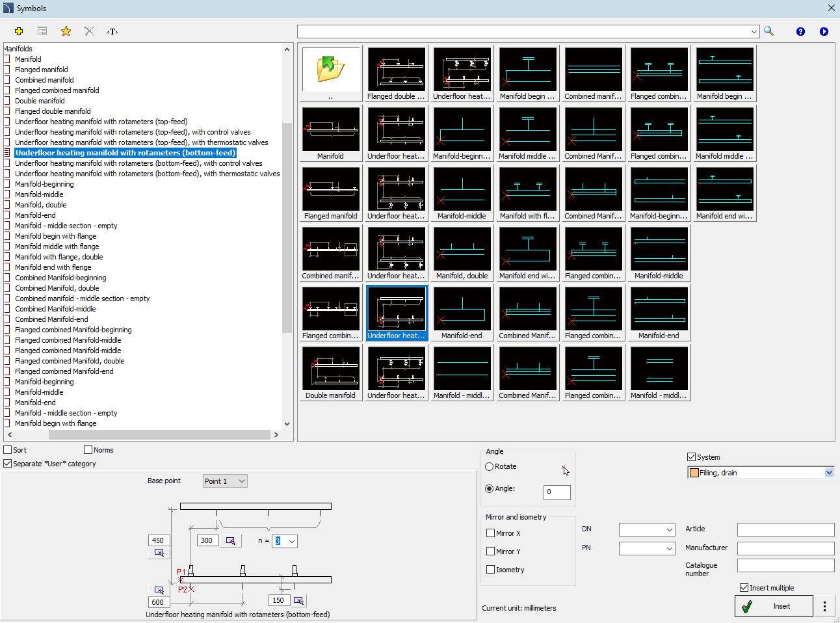The image size is (840, 623).
Task: Click the three-dots button beside Insert
Action: 824,606
